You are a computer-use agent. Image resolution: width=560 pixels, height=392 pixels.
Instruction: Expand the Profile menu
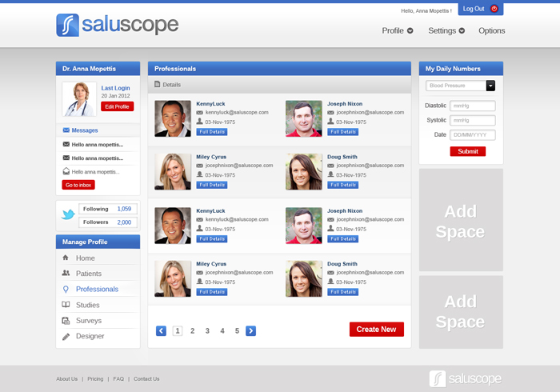point(397,31)
